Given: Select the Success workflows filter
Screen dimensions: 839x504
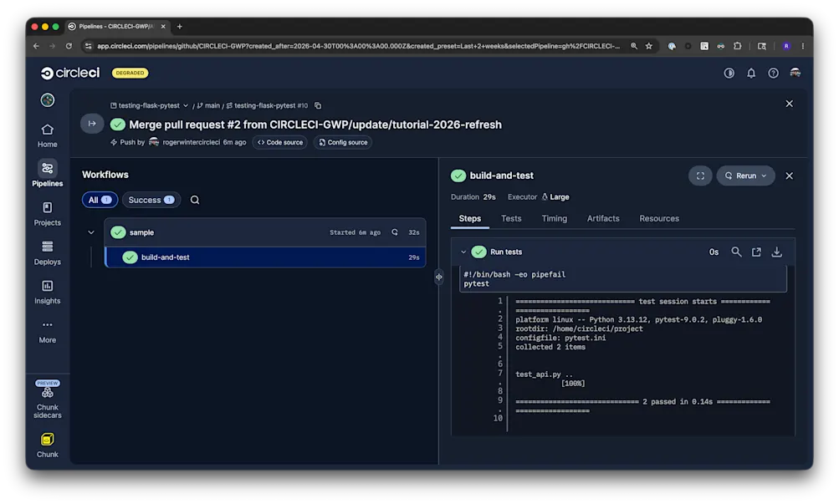Looking at the screenshot, I should 151,200.
